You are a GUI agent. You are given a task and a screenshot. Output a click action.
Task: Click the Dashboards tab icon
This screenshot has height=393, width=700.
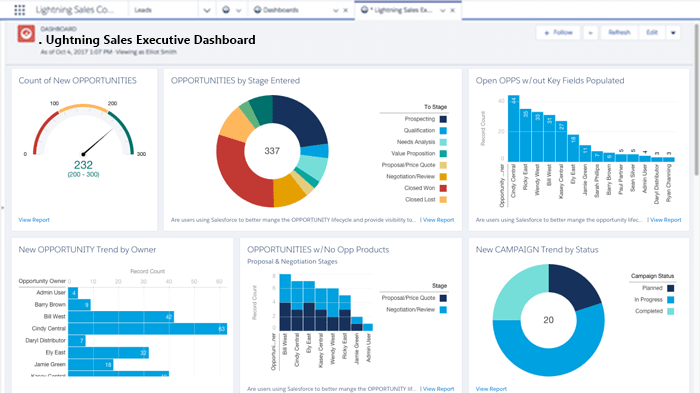[258, 9]
